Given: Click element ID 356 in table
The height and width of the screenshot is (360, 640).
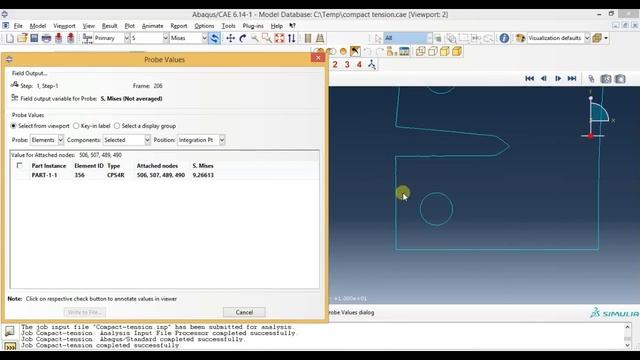Looking at the screenshot, I should pyautogui.click(x=80, y=175).
